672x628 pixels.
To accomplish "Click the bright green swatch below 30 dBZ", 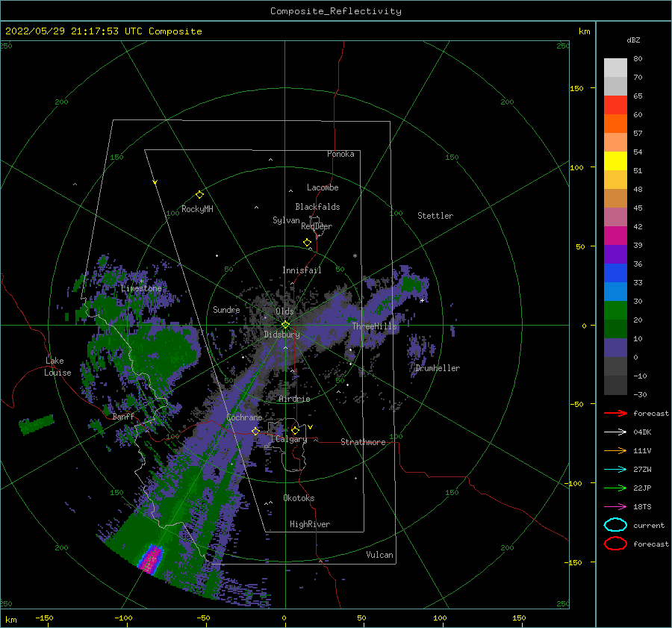I will [615, 310].
